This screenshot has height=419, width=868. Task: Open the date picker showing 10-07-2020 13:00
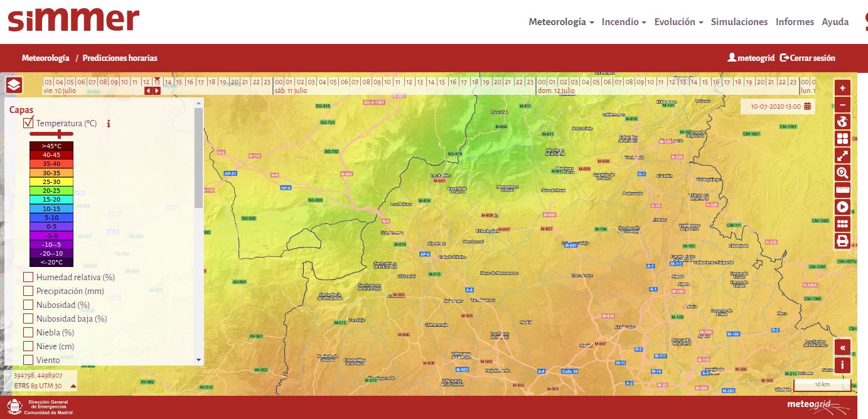[807, 106]
